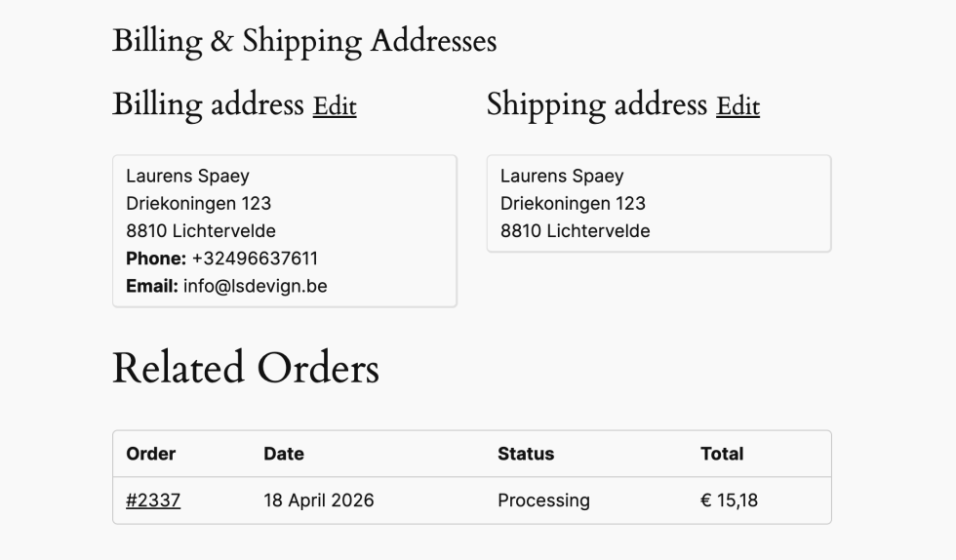Click the Order column header
The image size is (956, 560).
click(151, 454)
